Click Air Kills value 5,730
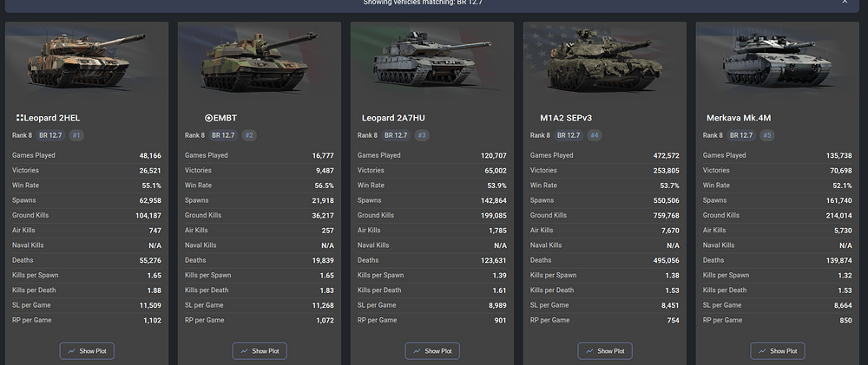The width and height of the screenshot is (868, 365). pos(843,231)
